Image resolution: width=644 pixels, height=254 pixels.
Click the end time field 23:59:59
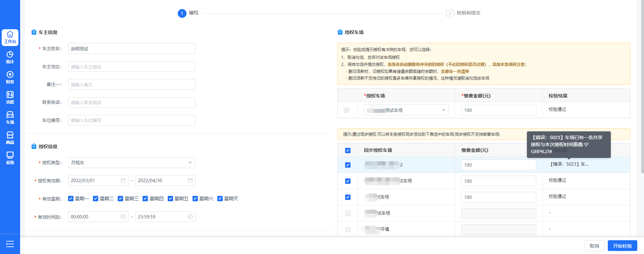point(165,217)
